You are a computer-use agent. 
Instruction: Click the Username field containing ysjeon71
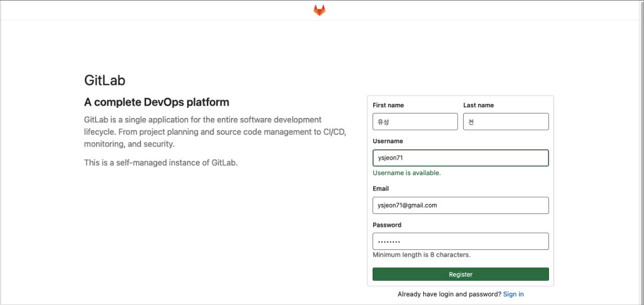click(x=461, y=158)
